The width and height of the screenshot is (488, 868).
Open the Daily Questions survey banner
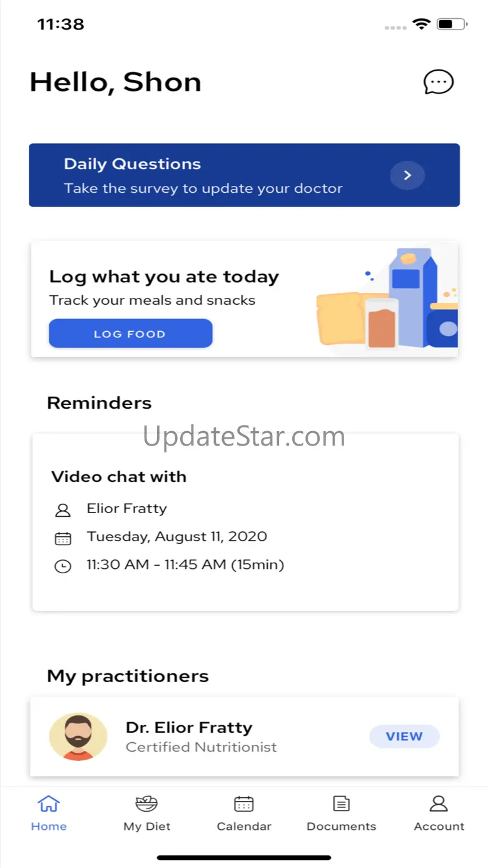coord(244,175)
